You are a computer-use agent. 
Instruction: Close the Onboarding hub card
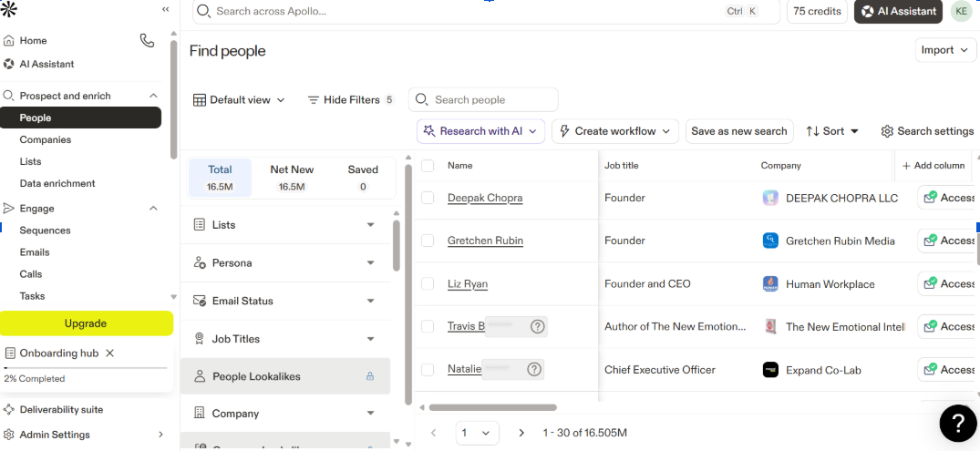click(110, 354)
